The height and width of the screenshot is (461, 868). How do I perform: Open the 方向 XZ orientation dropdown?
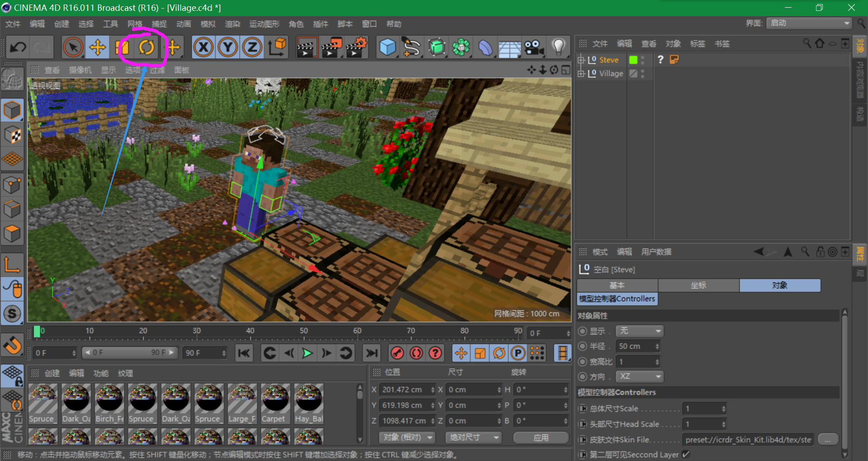click(x=639, y=376)
